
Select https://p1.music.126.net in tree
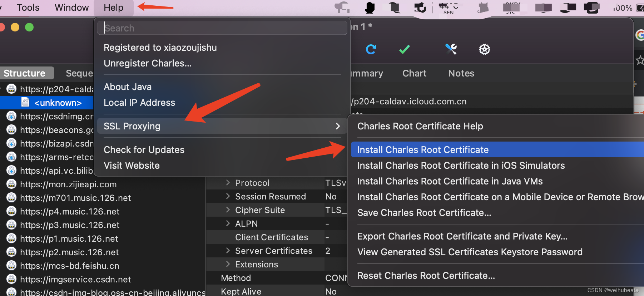point(69,238)
